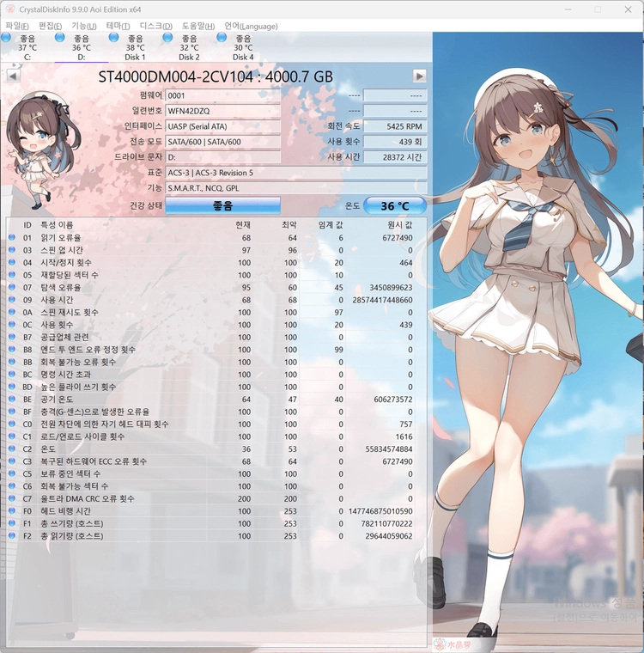Viewport: 644px width, 653px height.
Task: Click the 36 °C temperature button
Action: (x=395, y=205)
